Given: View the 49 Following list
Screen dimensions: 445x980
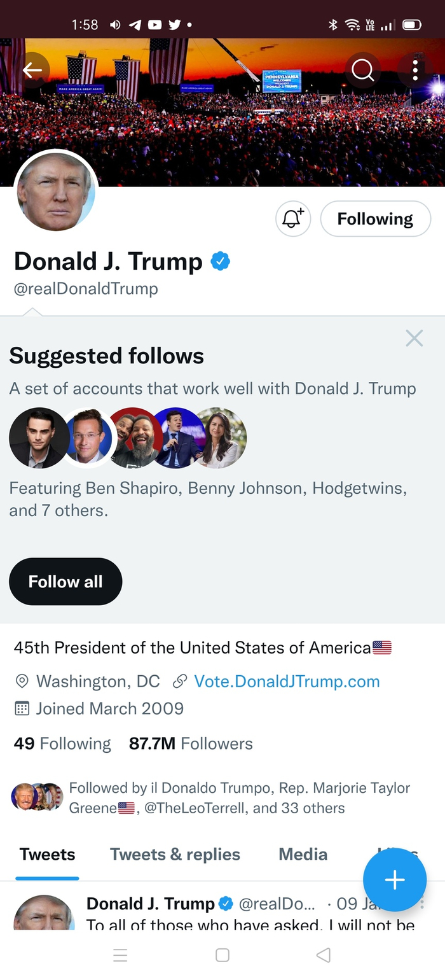Looking at the screenshot, I should coord(62,743).
